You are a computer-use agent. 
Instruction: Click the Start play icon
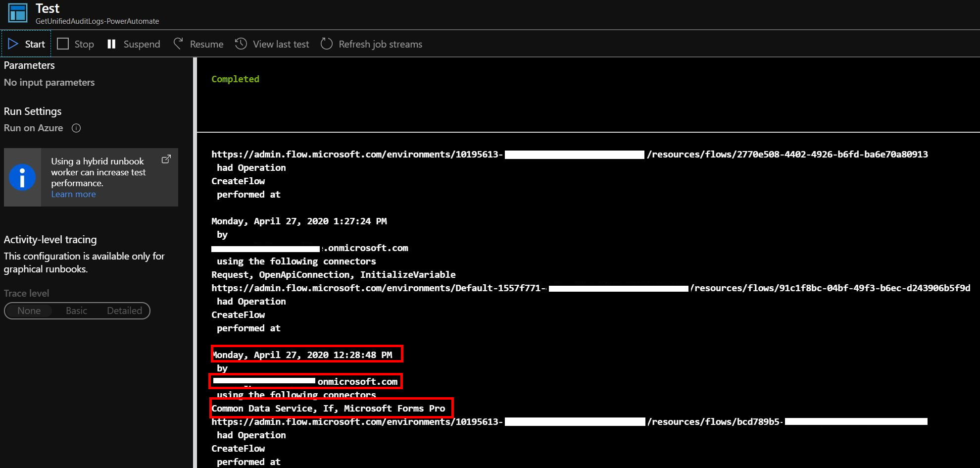tap(13, 44)
